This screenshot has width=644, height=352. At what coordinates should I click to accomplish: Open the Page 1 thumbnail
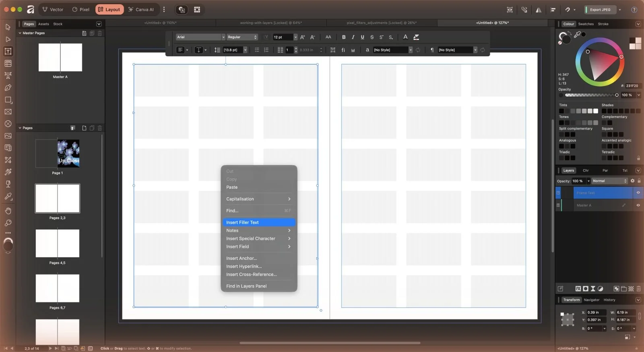pyautogui.click(x=58, y=153)
